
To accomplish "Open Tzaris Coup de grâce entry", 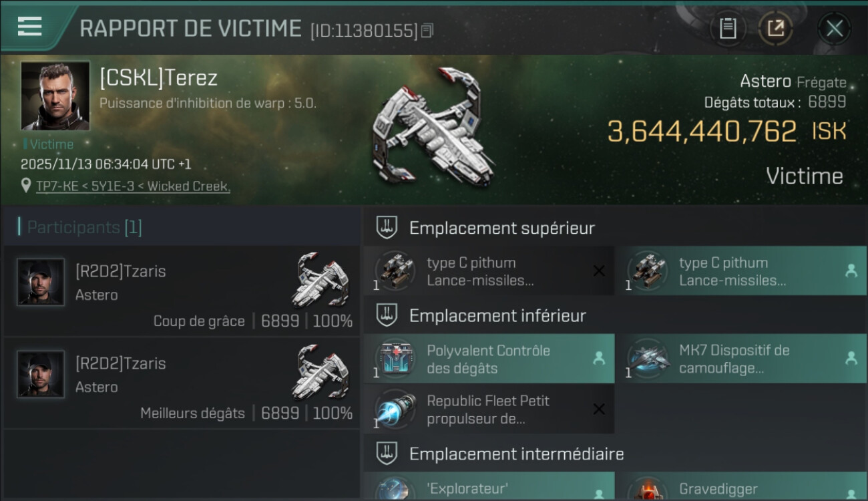I will pyautogui.click(x=182, y=291).
